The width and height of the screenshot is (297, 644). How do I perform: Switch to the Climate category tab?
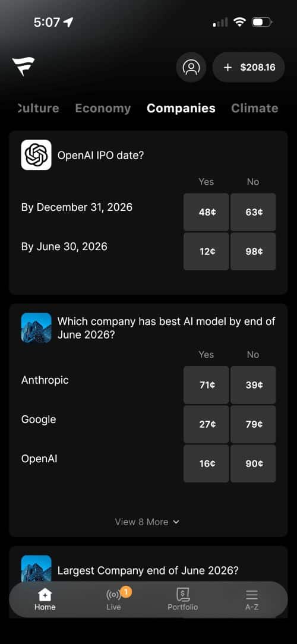click(255, 109)
